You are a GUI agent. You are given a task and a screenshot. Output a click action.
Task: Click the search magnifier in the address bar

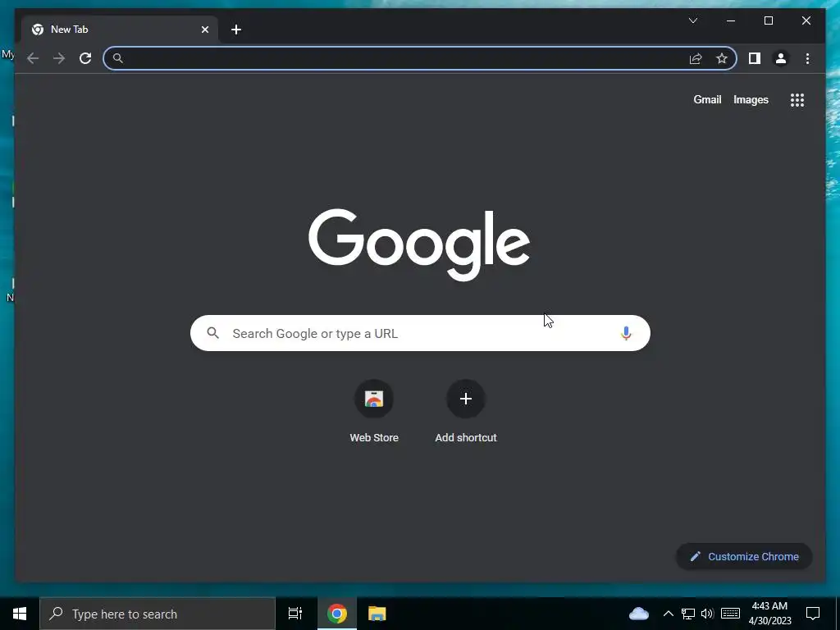tap(118, 58)
